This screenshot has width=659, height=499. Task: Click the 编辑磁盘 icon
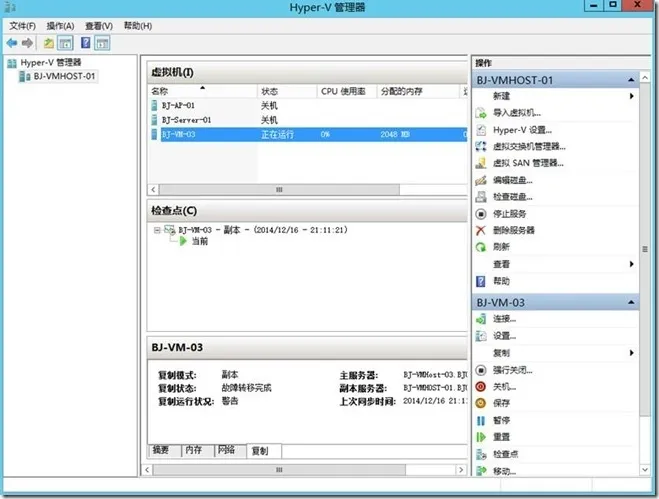point(481,180)
